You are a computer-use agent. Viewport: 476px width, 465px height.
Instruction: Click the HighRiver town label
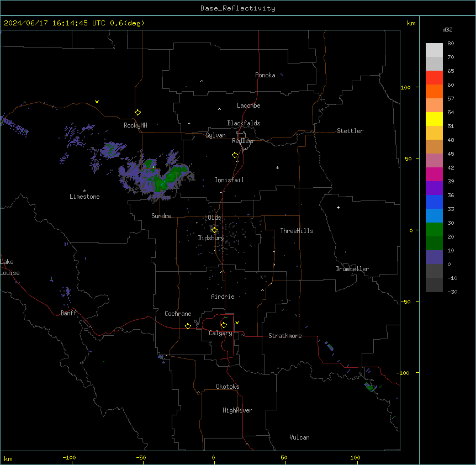click(237, 410)
